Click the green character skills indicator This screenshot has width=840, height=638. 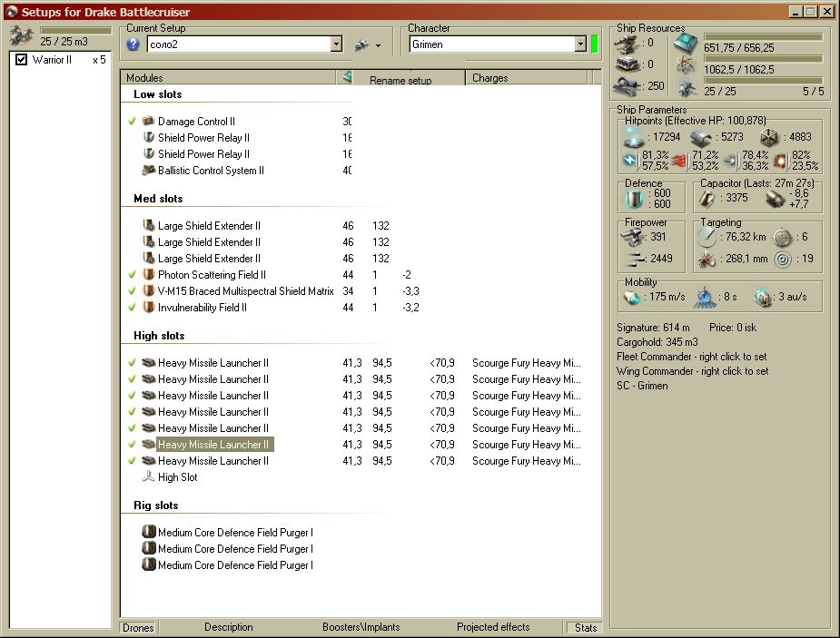[x=594, y=44]
